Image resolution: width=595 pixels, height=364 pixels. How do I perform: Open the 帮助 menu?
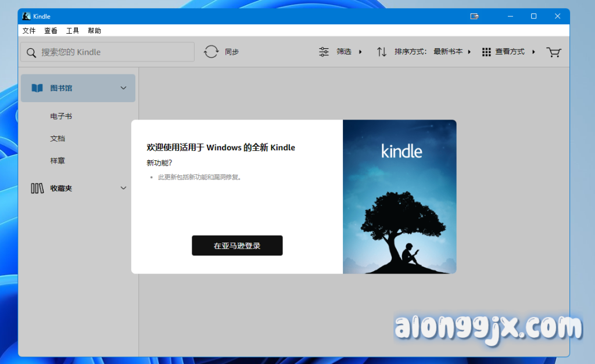tap(94, 31)
